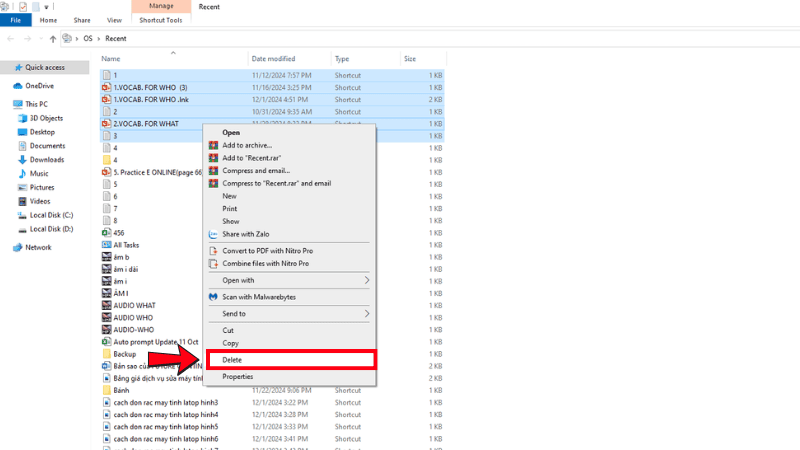Open the blue File menu button
Image resolution: width=800 pixels, height=450 pixels.
pyautogui.click(x=16, y=20)
